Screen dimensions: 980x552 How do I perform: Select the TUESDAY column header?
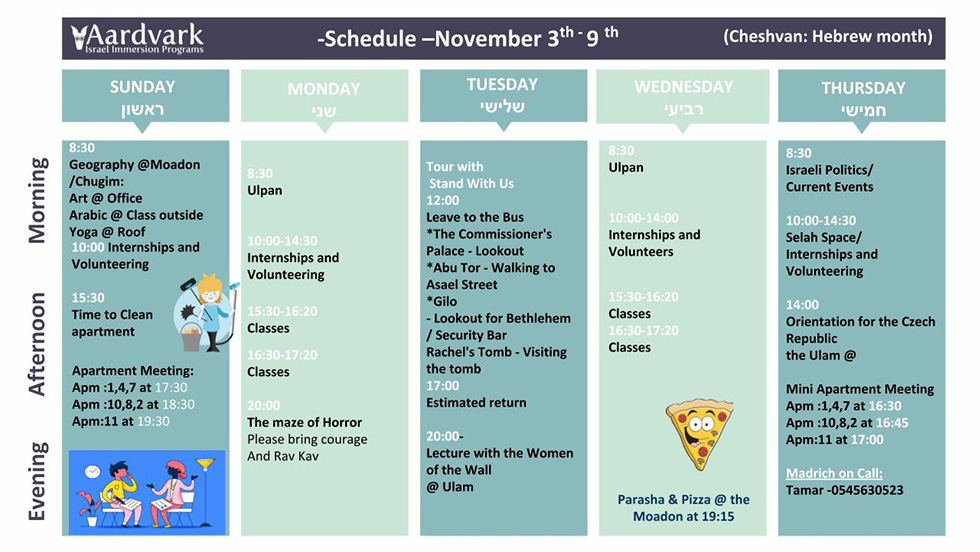[x=503, y=96]
